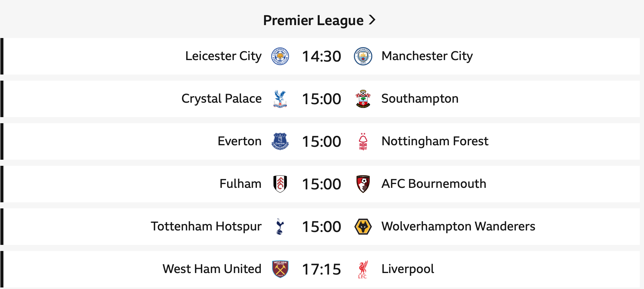Select the Everton club crest
Viewport: 644px width, 289px height.
pyautogui.click(x=280, y=141)
